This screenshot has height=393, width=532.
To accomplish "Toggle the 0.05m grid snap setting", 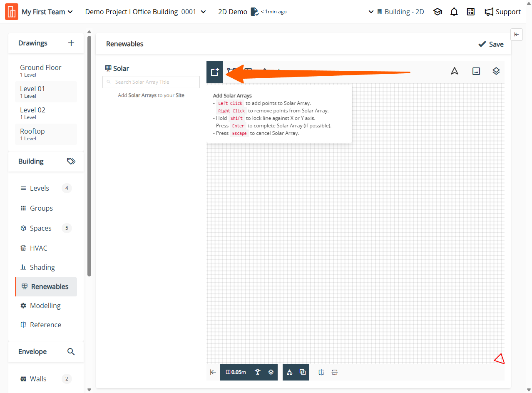I will click(236, 372).
